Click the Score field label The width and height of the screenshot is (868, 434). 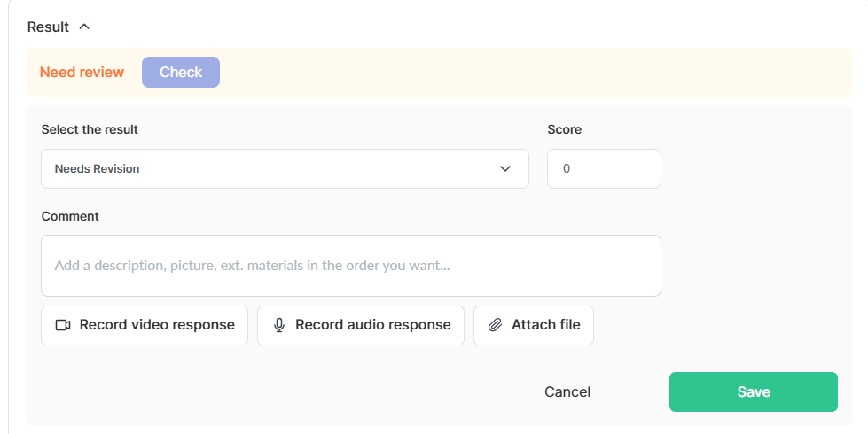564,129
